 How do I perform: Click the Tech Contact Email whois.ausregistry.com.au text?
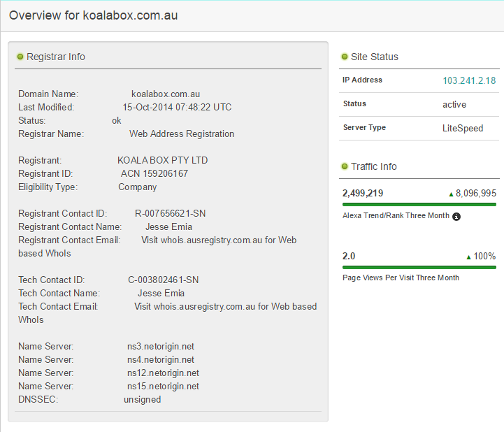pos(204,307)
